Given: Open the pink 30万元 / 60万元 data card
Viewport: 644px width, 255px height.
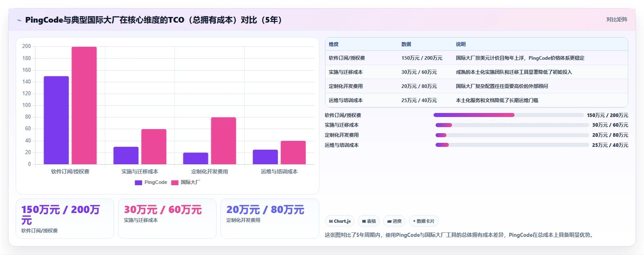Looking at the screenshot, I should [167, 219].
